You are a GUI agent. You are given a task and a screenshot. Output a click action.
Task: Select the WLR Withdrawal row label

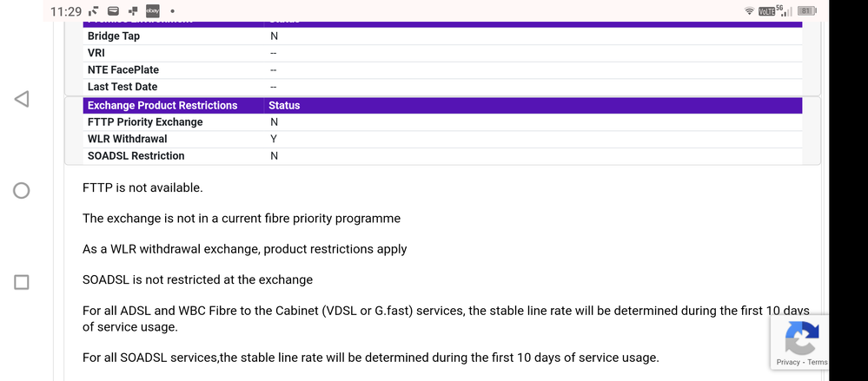[127, 139]
